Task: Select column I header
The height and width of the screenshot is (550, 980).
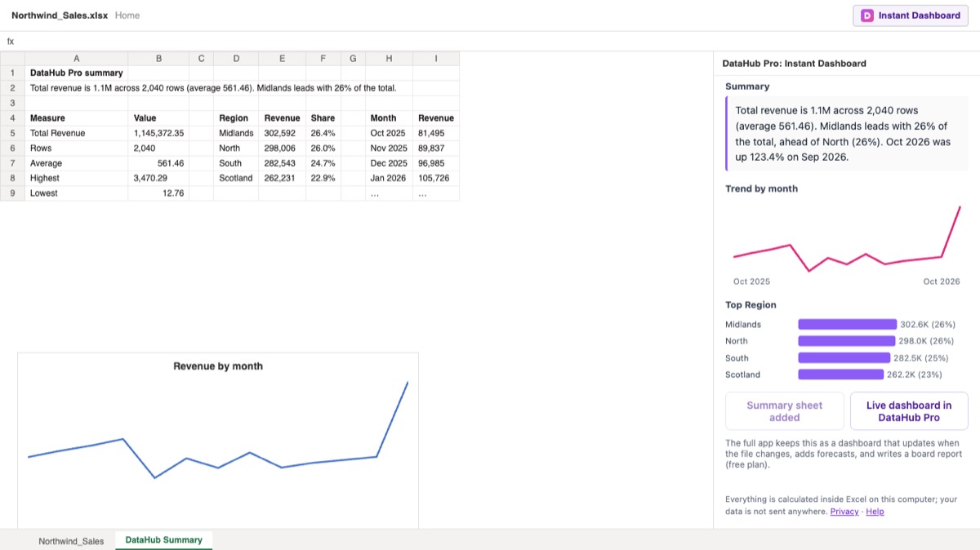Action: [x=436, y=59]
